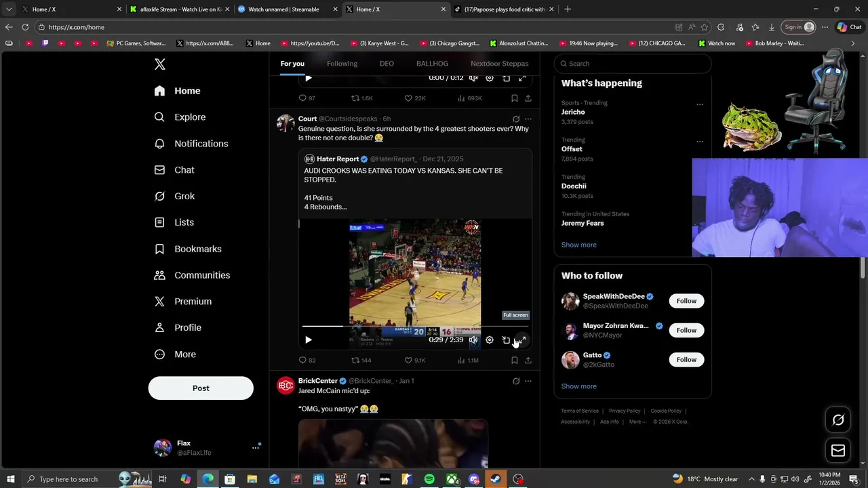Follow Gatto
Screen dimensions: 868x488
686,360
